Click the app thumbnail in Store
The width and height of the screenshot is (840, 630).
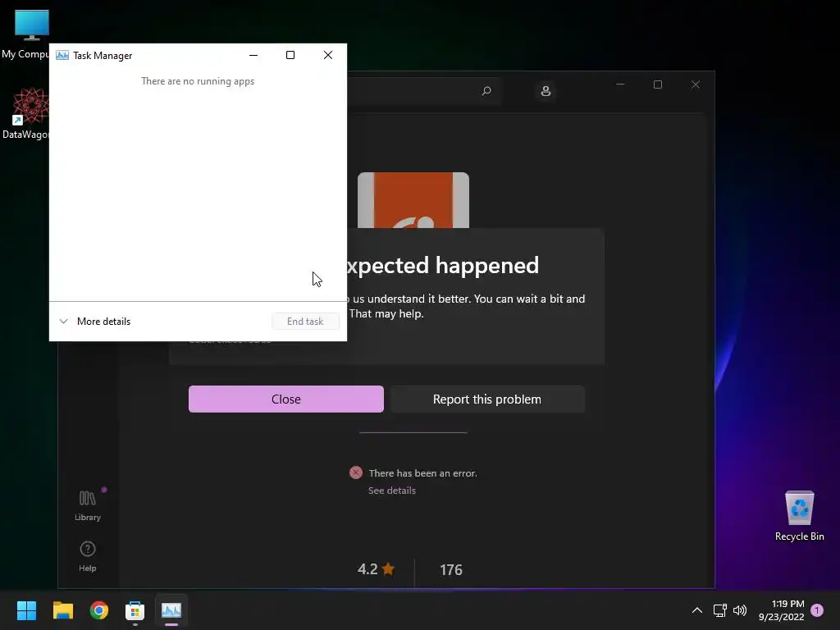[413, 200]
